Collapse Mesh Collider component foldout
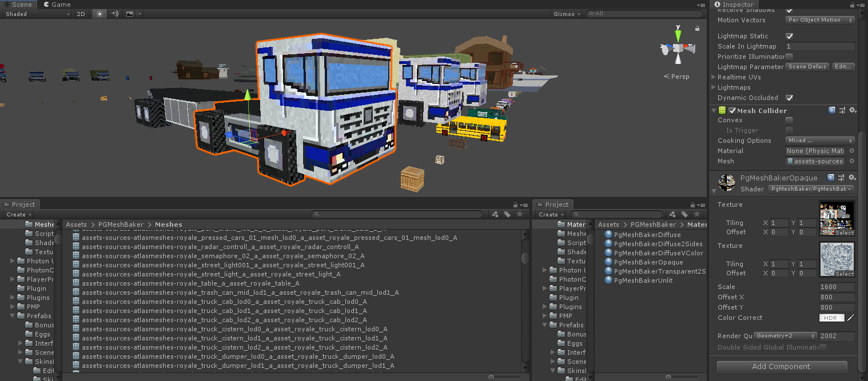Viewport: 868px width, 381px height. pos(714,110)
